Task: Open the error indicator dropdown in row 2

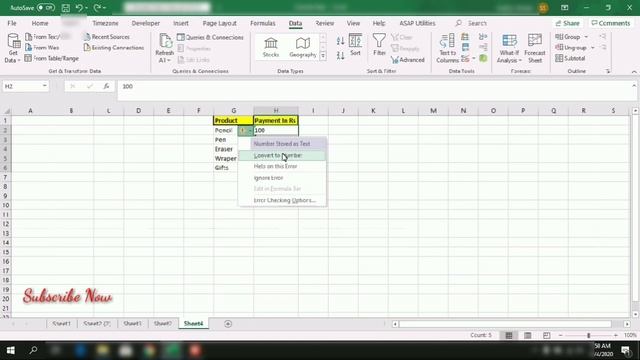Action: tap(245, 130)
